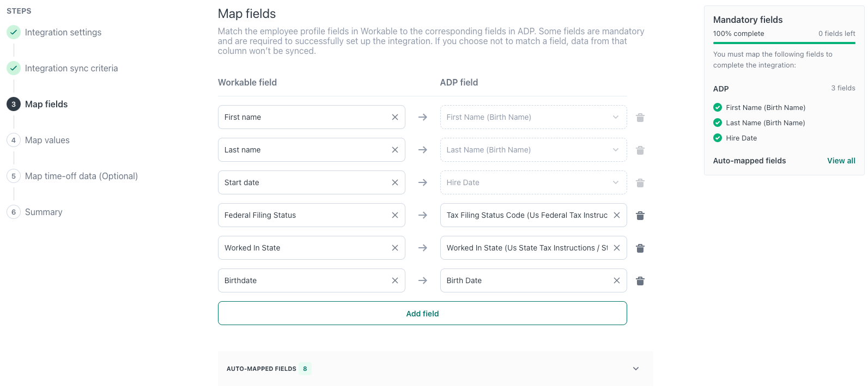This screenshot has width=868, height=391.
Task: Clear the Birthdate Workable field
Action: pos(395,280)
